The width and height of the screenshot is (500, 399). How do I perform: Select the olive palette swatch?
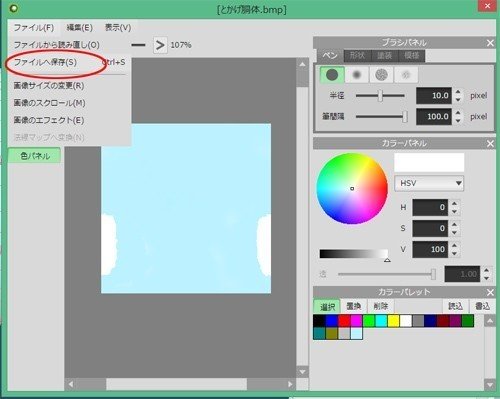click(x=332, y=333)
